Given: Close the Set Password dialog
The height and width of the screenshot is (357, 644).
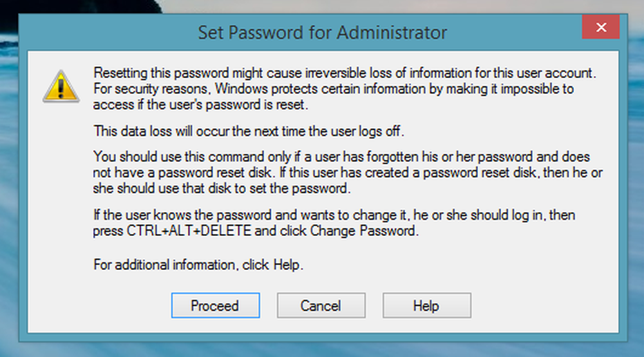Looking at the screenshot, I should [600, 28].
